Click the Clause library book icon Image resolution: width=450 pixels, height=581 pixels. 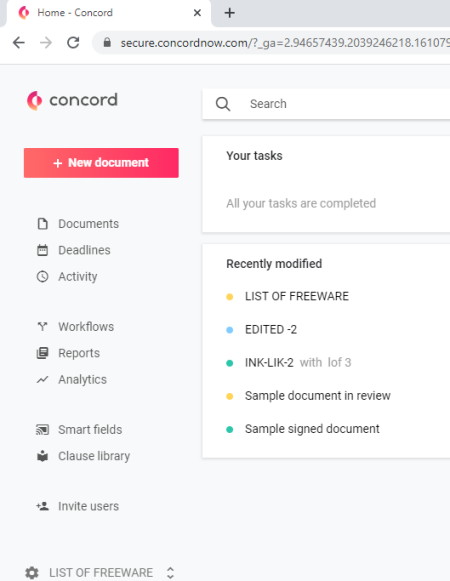click(43, 456)
